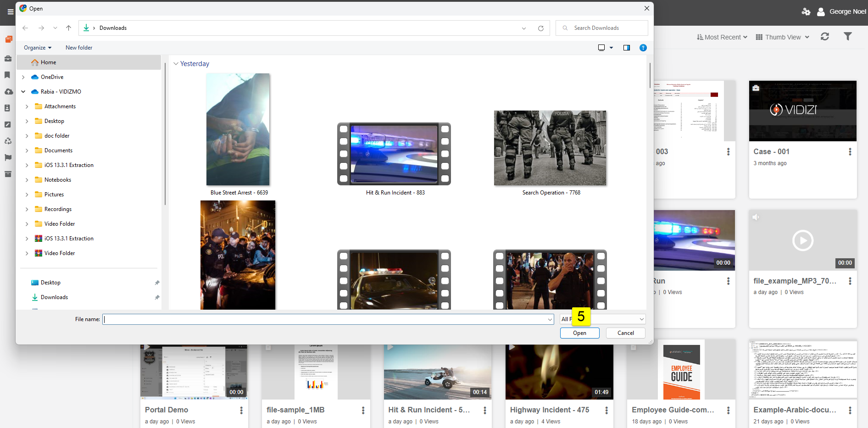Open Thumb View layout dropdown

coord(783,37)
